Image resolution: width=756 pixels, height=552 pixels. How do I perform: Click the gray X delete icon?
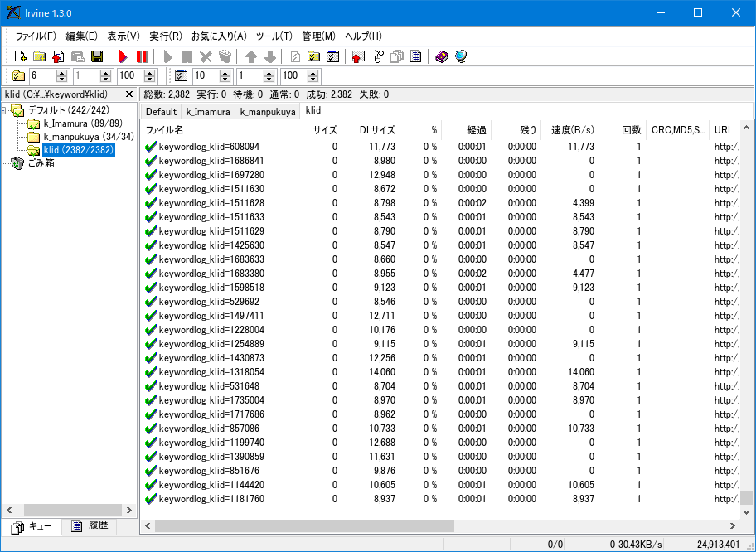pos(206,57)
